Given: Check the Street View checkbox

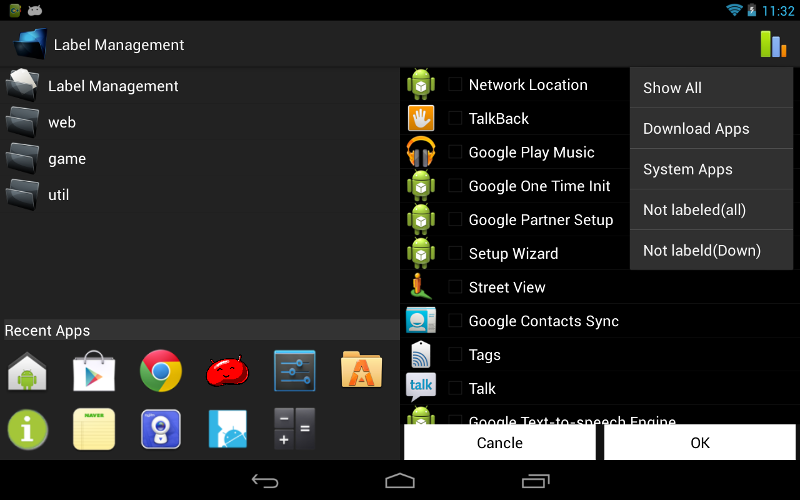Looking at the screenshot, I should coord(455,287).
